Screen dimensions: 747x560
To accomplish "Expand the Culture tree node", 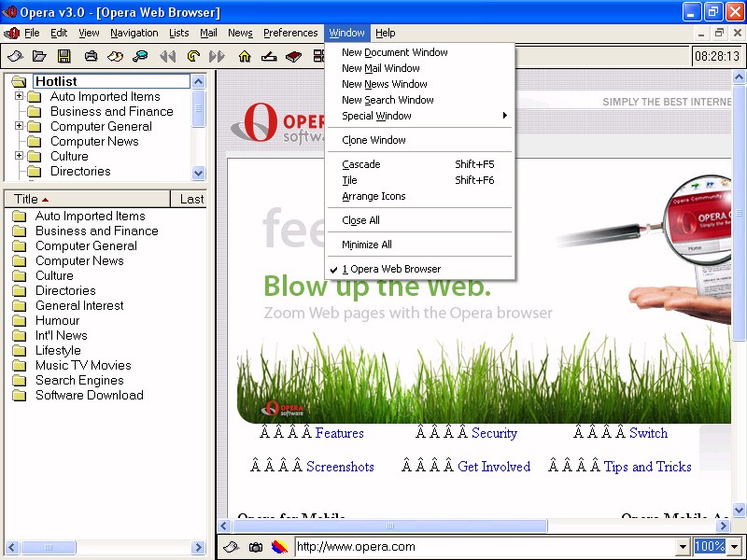I will (19, 155).
